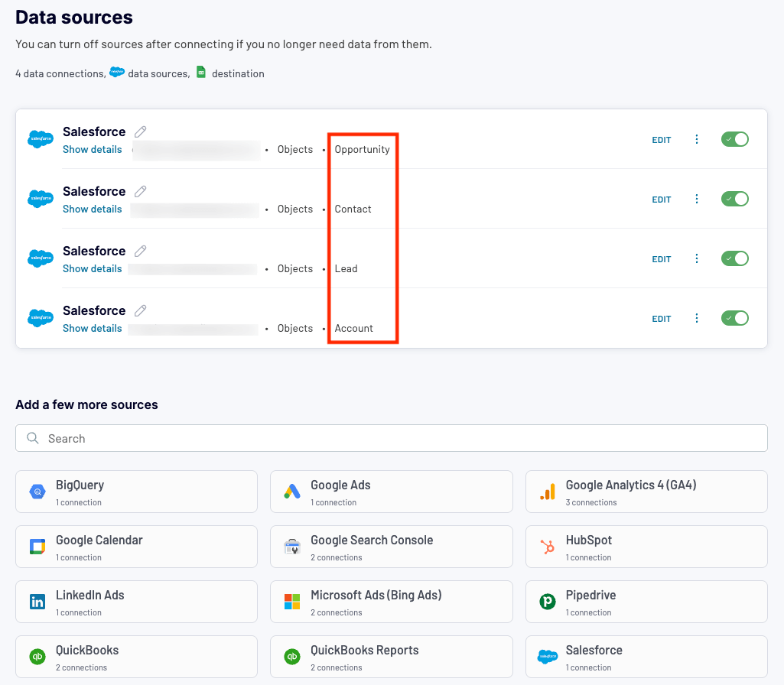Viewport: 784px width, 685px height.
Task: Choose the Pipedrive card title
Action: click(590, 595)
